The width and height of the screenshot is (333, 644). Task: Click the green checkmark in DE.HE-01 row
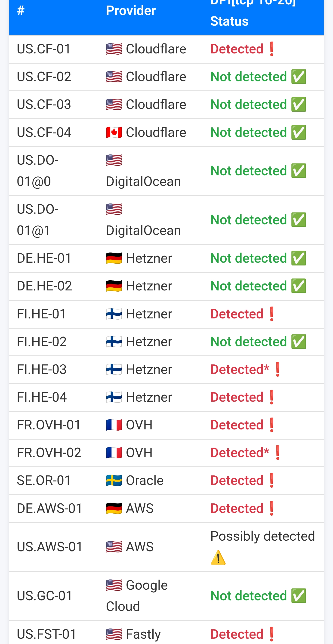coord(299,258)
